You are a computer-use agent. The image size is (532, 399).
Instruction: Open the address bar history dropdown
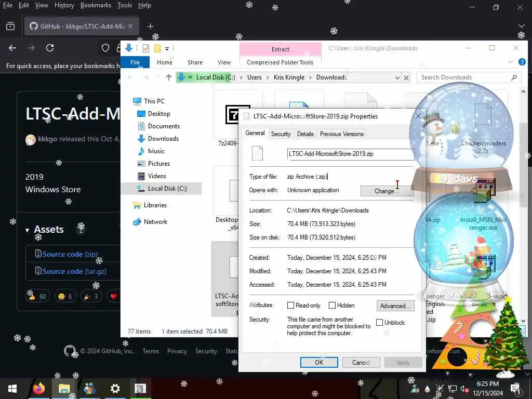397,78
